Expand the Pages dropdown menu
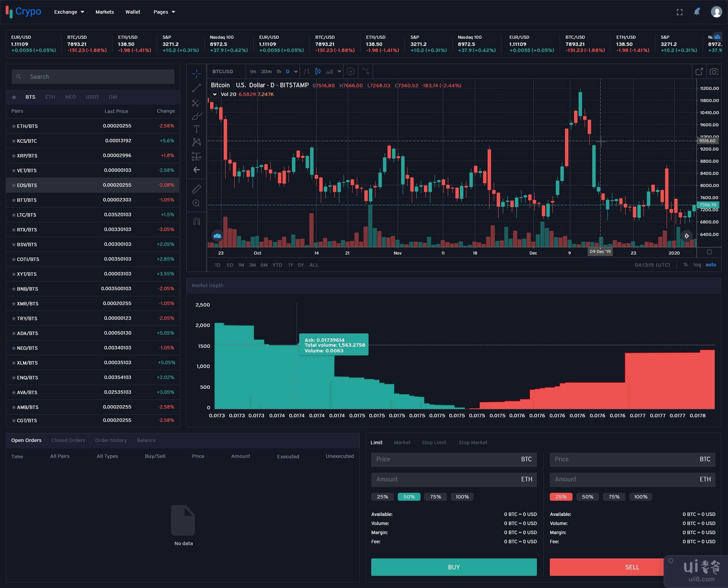The width and height of the screenshot is (728, 588). (164, 12)
